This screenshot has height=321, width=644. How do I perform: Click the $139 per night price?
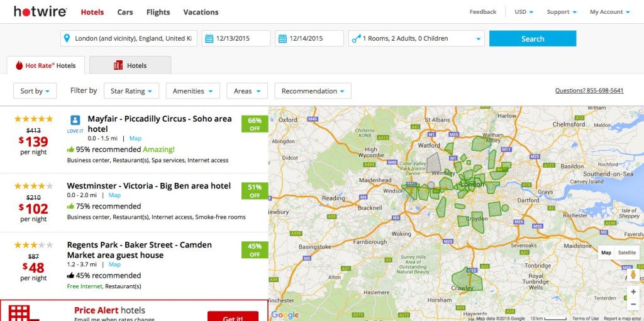pos(34,141)
